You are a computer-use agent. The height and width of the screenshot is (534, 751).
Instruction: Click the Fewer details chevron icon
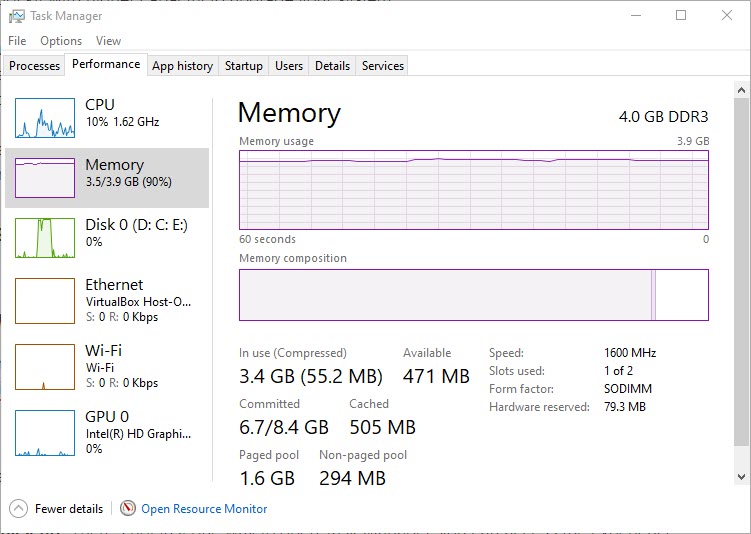[18, 509]
